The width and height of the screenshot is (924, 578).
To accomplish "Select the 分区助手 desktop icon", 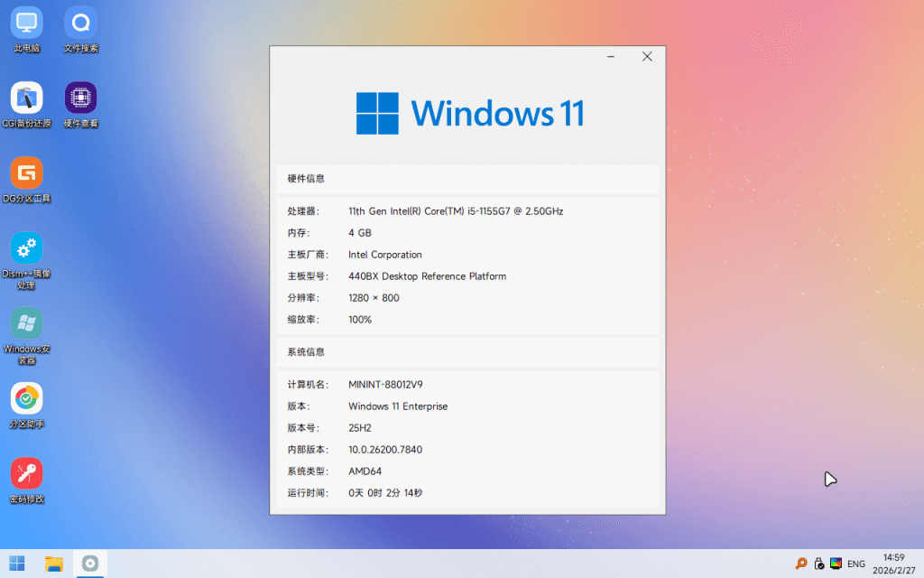I will tap(26, 406).
